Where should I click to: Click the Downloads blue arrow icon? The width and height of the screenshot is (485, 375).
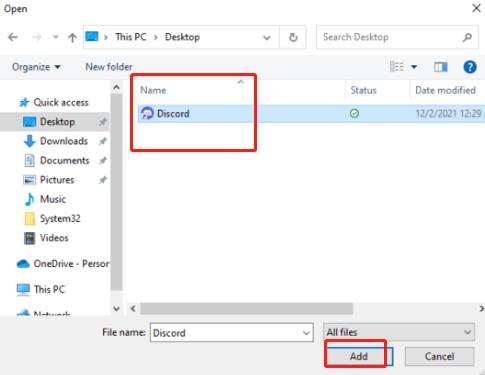[29, 141]
